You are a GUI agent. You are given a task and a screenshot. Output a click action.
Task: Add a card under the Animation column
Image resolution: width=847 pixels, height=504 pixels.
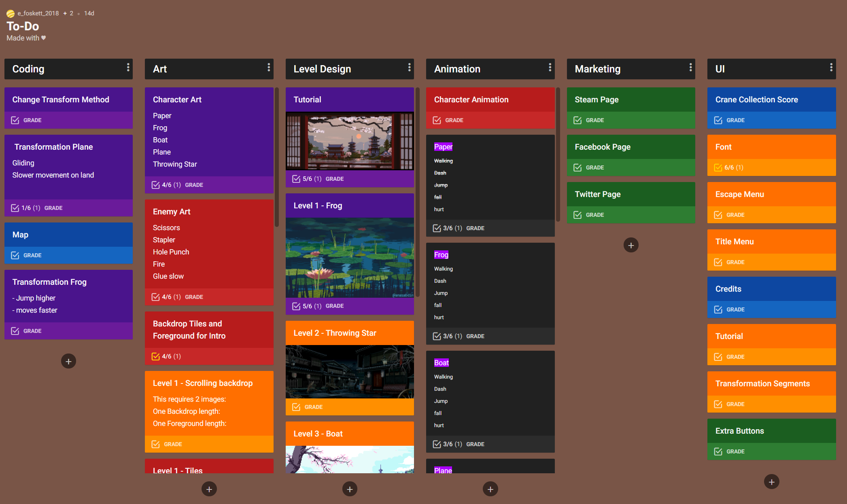(x=490, y=489)
